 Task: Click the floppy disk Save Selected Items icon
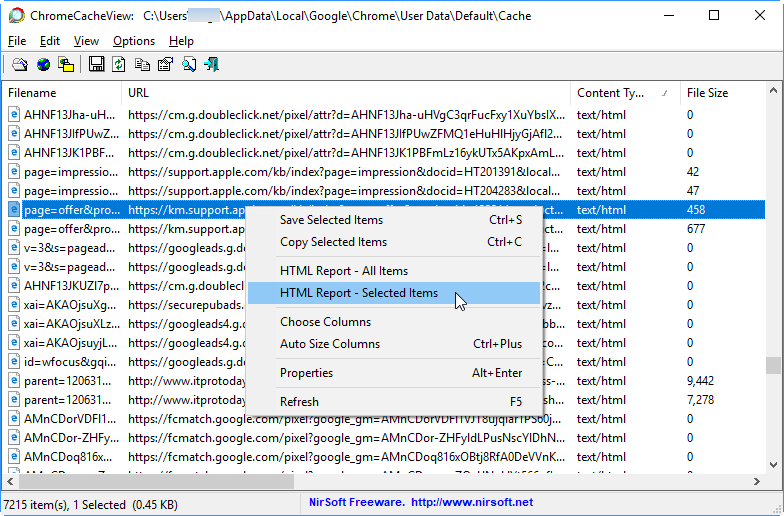point(96,64)
